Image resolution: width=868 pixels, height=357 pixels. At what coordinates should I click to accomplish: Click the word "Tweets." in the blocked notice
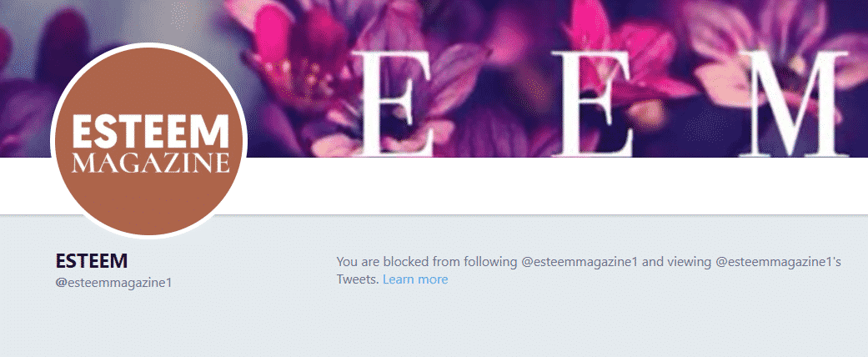point(358,279)
